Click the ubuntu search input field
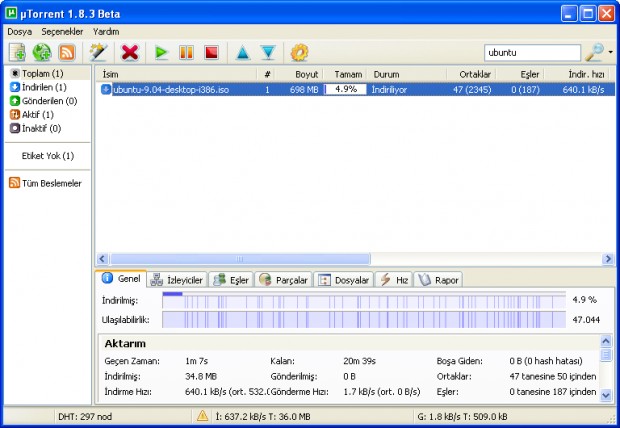Screen dimensions: 620x428 click(532, 53)
